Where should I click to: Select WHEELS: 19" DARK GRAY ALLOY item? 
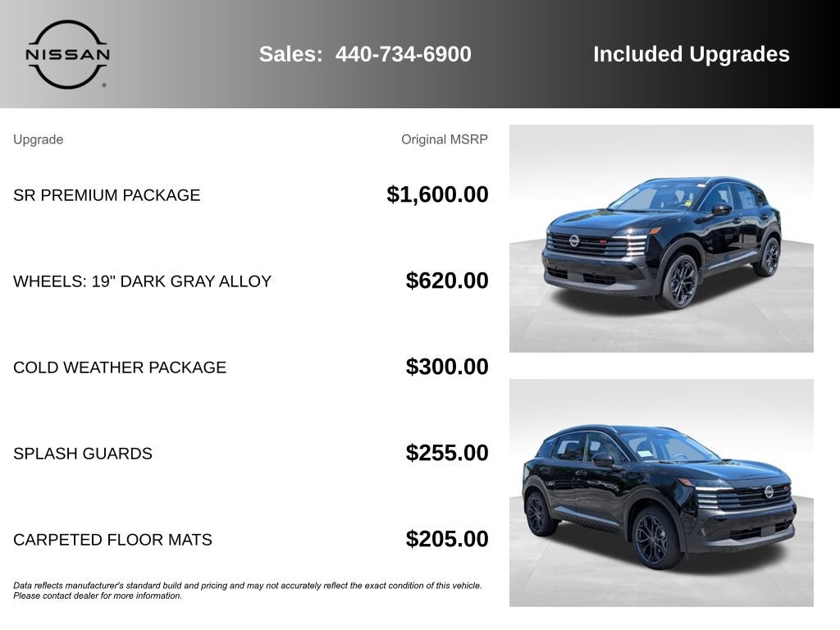pos(143,281)
